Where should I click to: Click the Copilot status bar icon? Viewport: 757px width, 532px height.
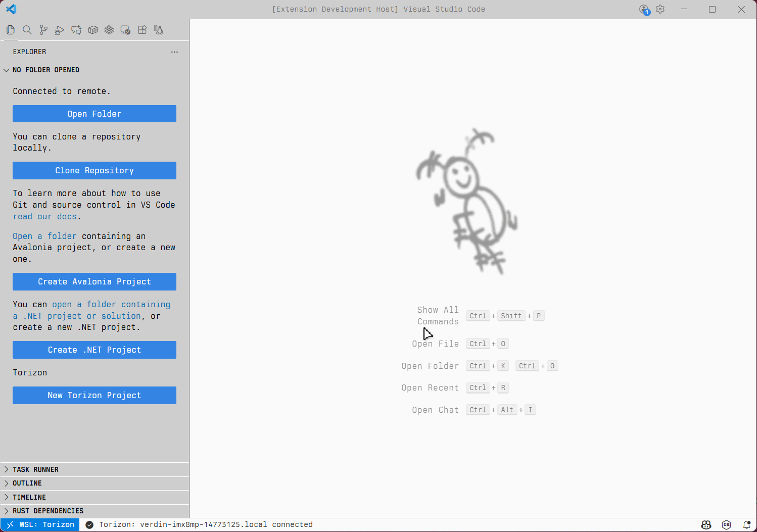706,525
